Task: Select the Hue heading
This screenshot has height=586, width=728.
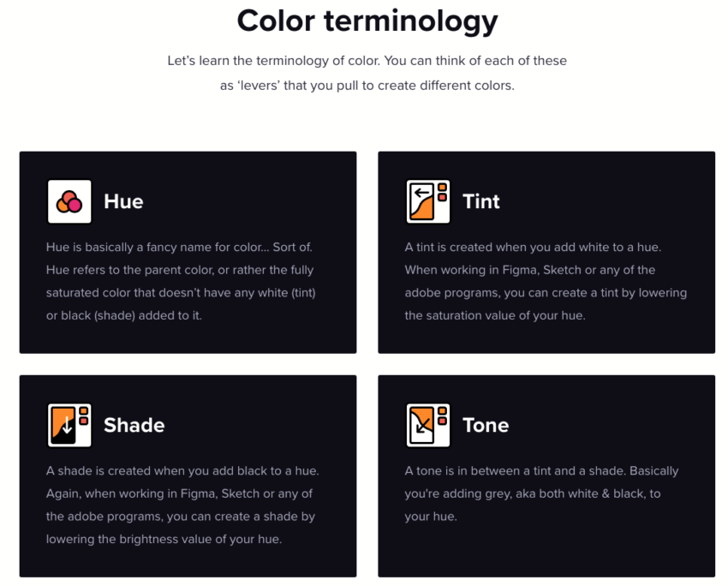Action: [123, 201]
